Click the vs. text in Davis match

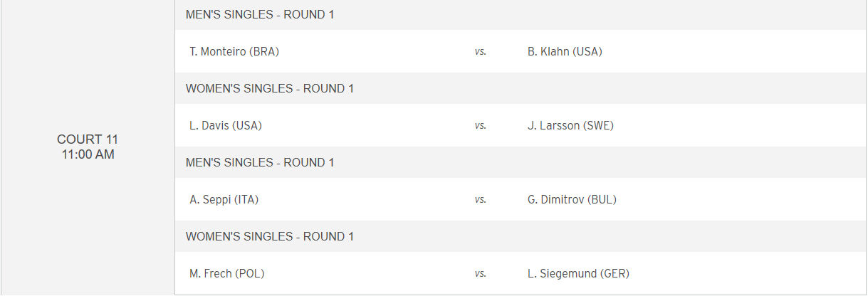pos(481,125)
